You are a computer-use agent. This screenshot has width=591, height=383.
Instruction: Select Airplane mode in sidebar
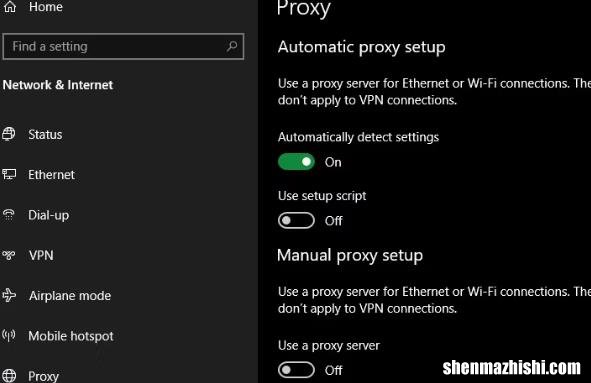(x=70, y=296)
